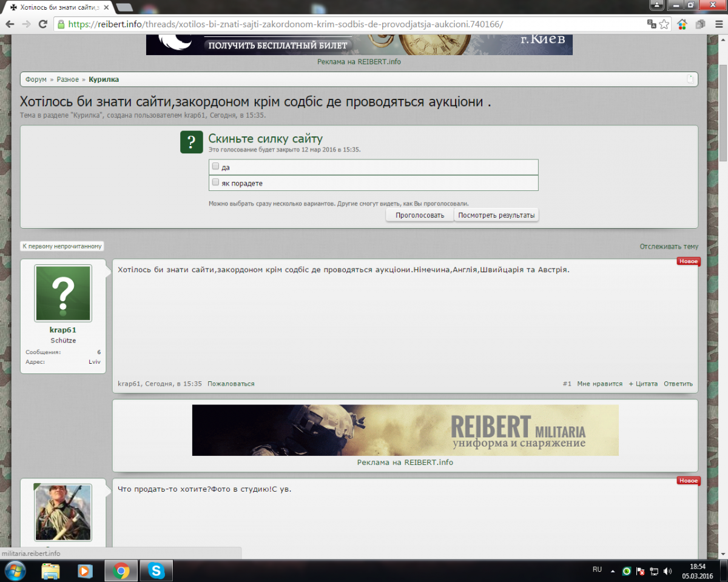Open the REIBERT militaria banner ad
This screenshot has width=728, height=582.
tap(405, 430)
